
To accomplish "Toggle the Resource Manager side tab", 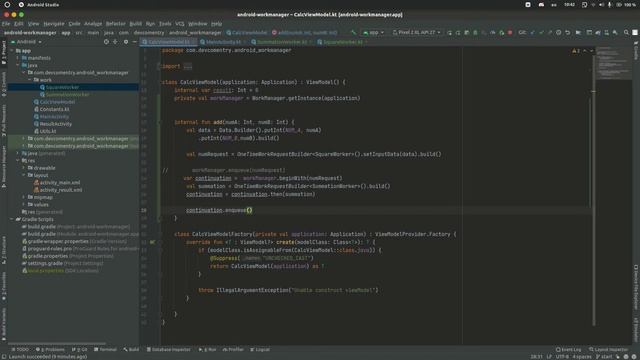I will (4, 167).
